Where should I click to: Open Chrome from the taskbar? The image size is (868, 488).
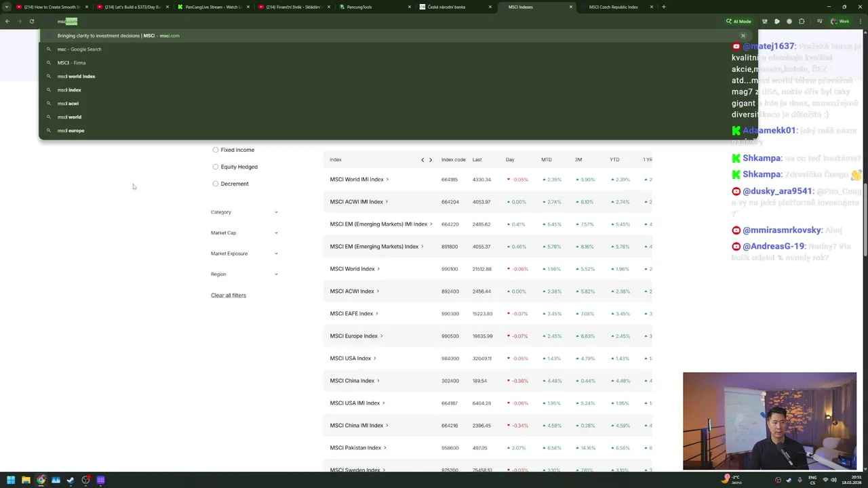[41, 480]
